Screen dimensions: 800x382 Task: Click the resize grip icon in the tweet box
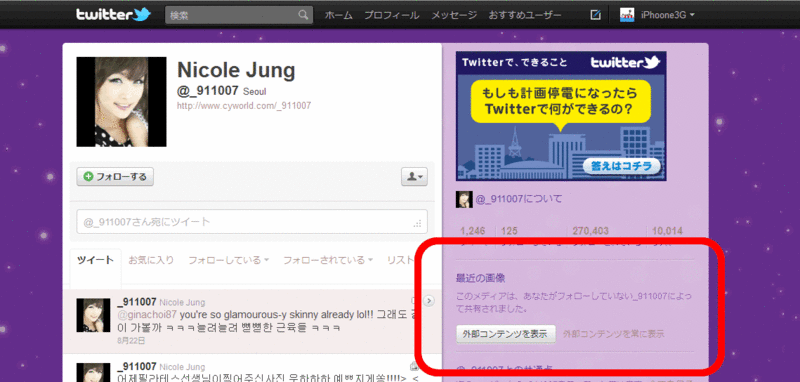pyautogui.click(x=418, y=223)
